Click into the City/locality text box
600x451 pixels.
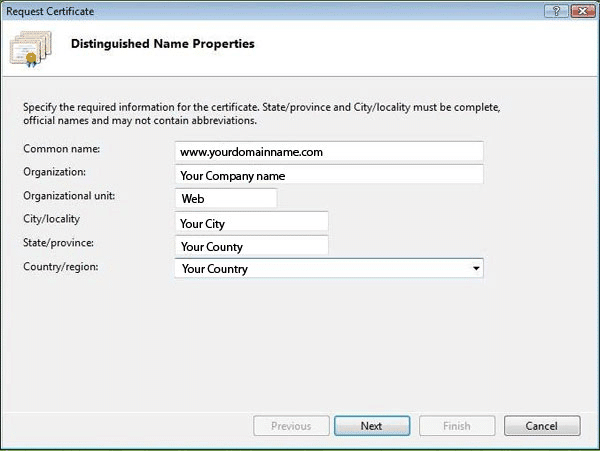[251, 222]
